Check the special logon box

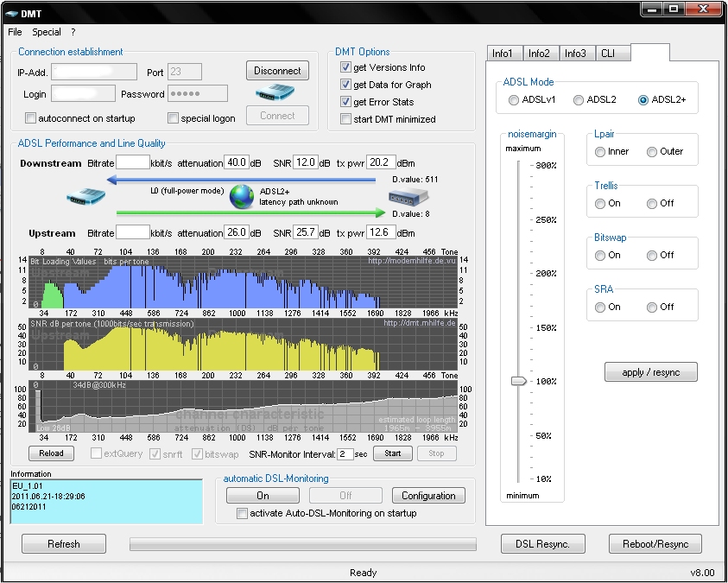coord(173,118)
